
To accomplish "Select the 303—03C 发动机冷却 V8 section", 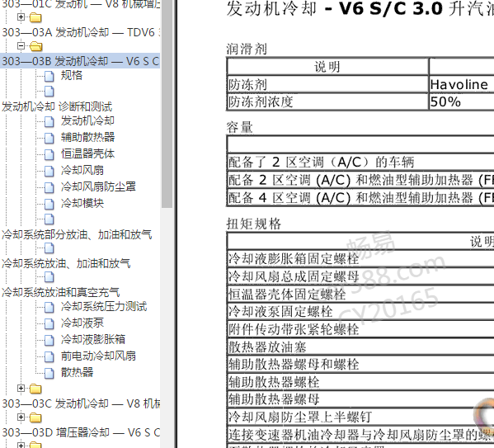I will pyautogui.click(x=81, y=403).
